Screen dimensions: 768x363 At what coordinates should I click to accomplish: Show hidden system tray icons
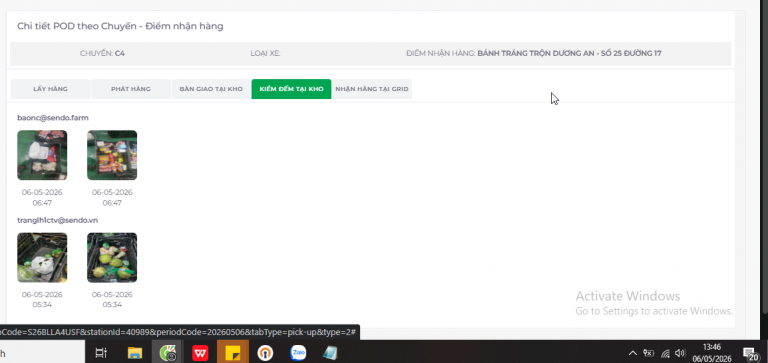point(632,353)
